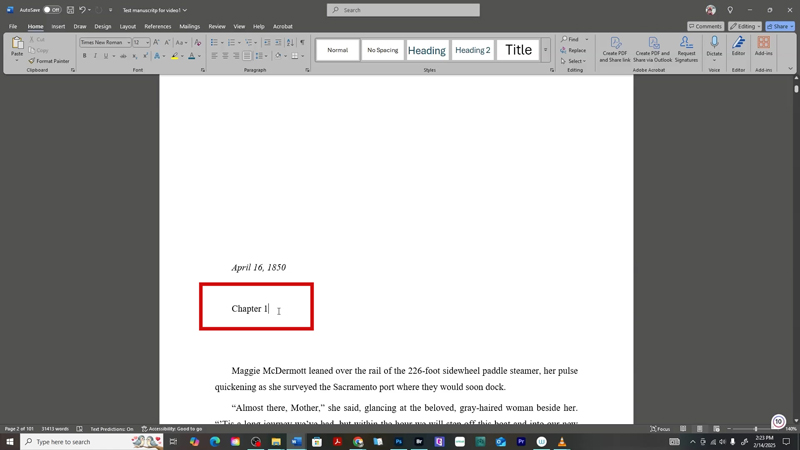Click Request Signatures icon
Screen dimensions: 800x450
(x=686, y=49)
